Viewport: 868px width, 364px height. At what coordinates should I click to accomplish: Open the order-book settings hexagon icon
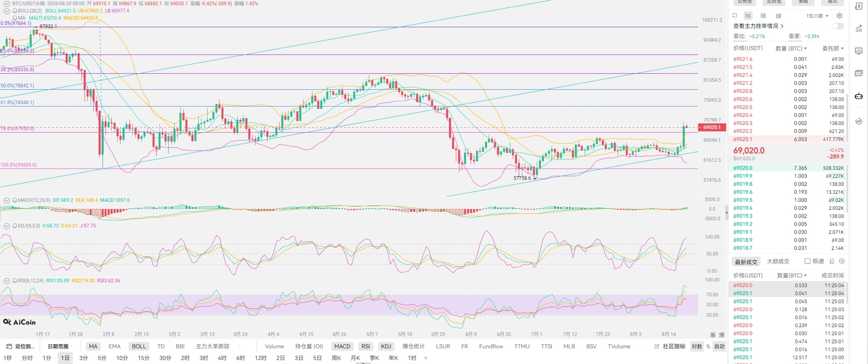[839, 16]
